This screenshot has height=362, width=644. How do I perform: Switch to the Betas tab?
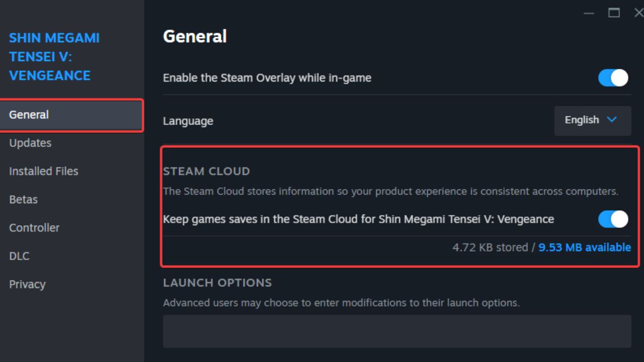(x=23, y=200)
